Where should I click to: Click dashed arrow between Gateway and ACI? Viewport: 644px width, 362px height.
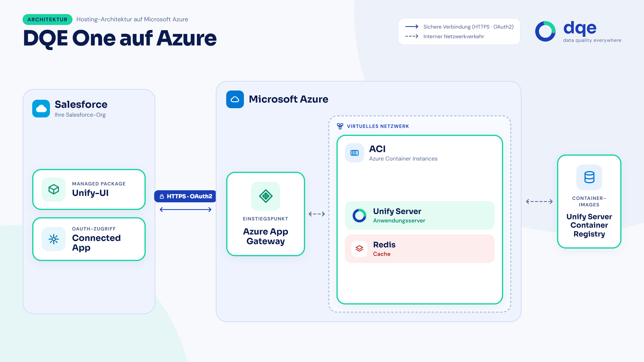click(x=317, y=214)
